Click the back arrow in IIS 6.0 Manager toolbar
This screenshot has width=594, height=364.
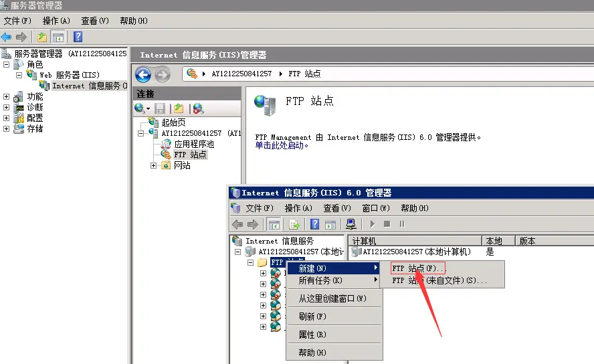coord(237,224)
